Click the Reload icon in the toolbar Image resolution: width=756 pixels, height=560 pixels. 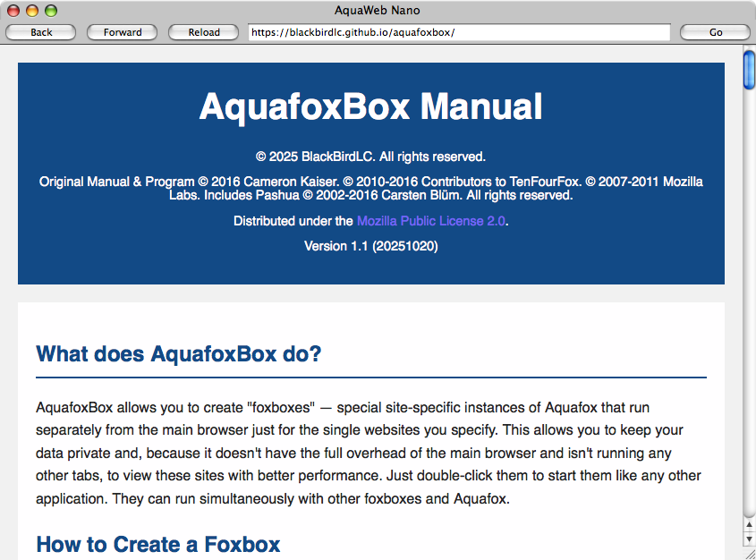pos(203,32)
